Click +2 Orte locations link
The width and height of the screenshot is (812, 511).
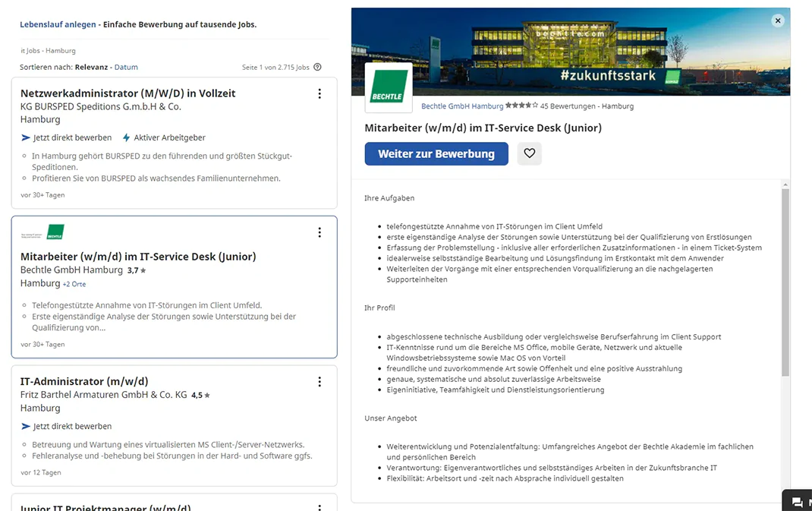(x=74, y=284)
